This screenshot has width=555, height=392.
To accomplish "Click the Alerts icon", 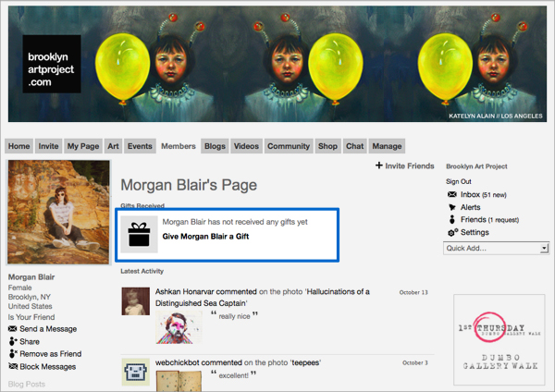I will click(452, 207).
